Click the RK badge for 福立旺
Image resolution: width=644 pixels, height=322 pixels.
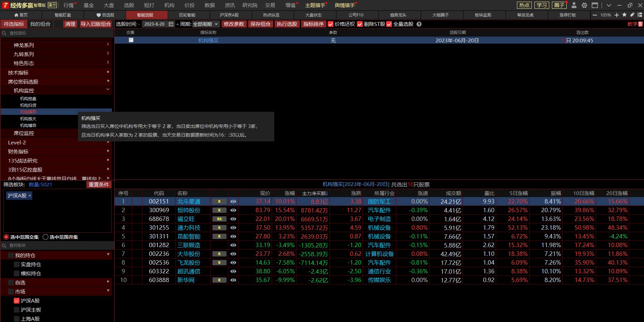click(x=219, y=219)
